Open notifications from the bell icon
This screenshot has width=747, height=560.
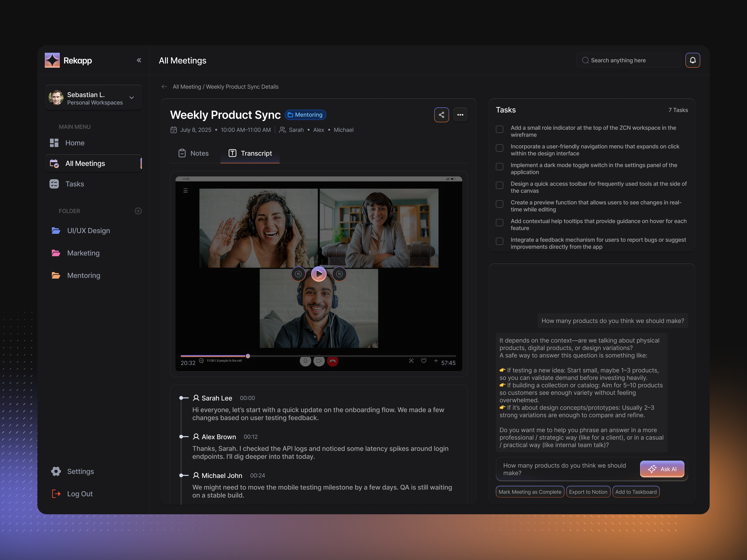tap(693, 60)
